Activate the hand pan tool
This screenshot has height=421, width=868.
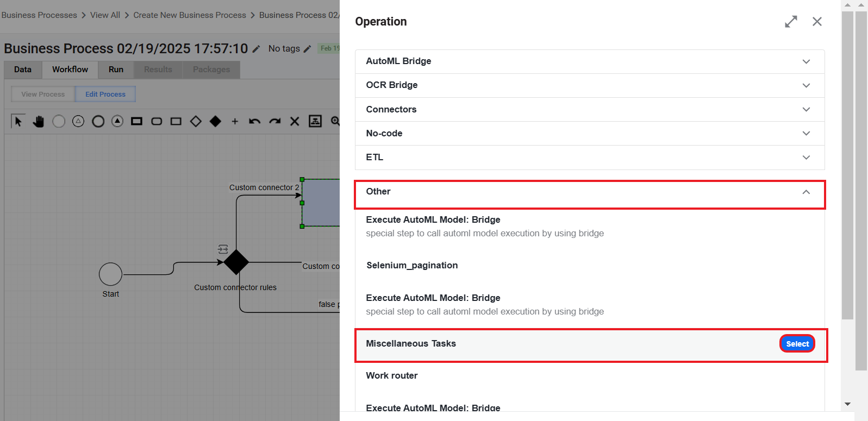[x=38, y=121]
